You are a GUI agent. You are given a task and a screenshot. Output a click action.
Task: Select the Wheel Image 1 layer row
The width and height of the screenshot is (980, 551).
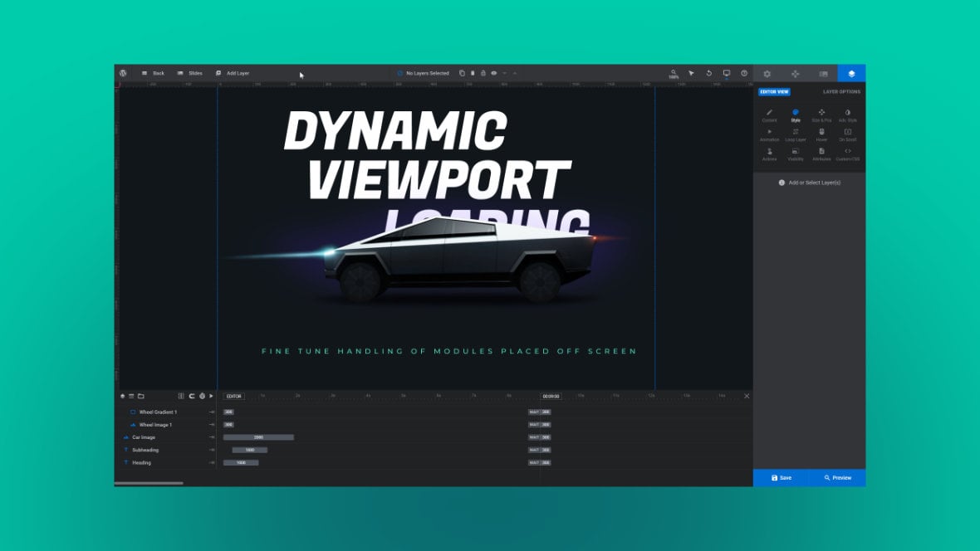click(165, 425)
